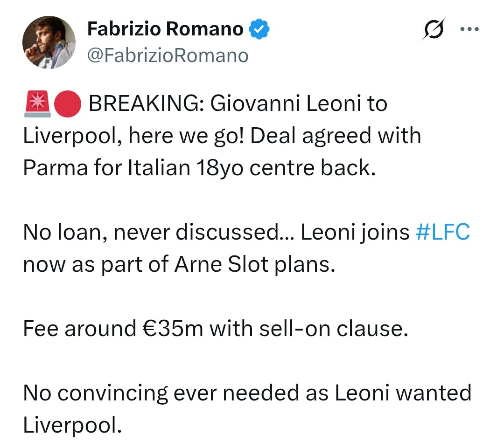Viewport: 504px width, 448px height.
Task: Open the #LFC hashtag link
Action: point(442,232)
